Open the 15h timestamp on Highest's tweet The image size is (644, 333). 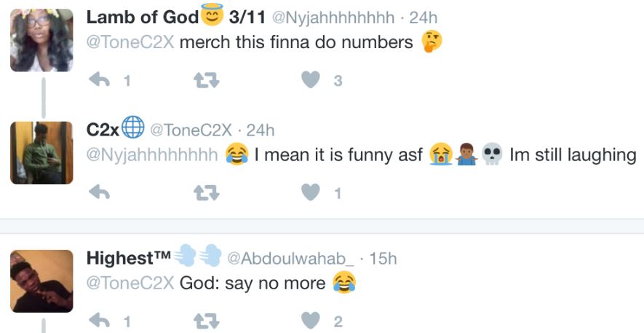pyautogui.click(x=383, y=259)
